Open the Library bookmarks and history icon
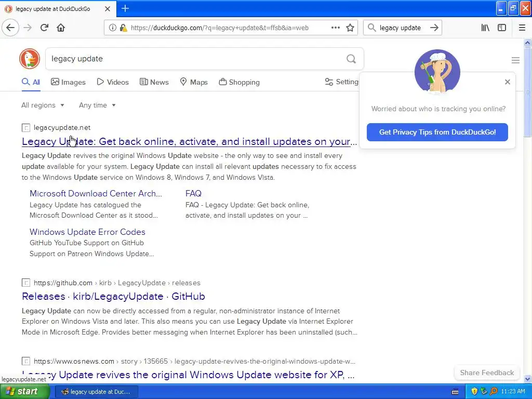532x399 pixels. pyautogui.click(x=485, y=28)
